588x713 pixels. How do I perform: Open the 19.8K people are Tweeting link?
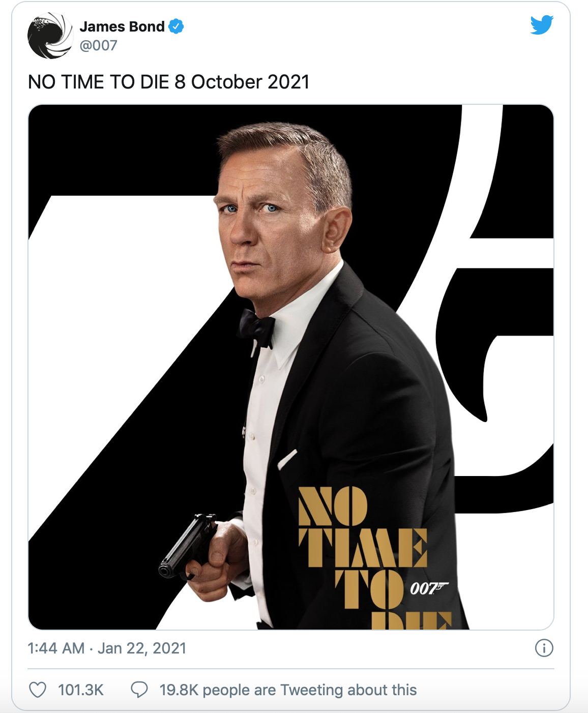click(x=288, y=690)
